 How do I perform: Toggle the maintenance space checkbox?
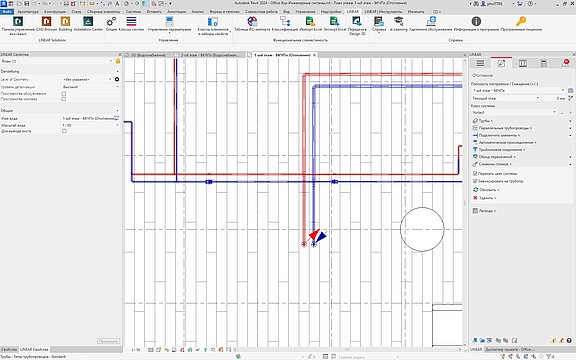64,94
